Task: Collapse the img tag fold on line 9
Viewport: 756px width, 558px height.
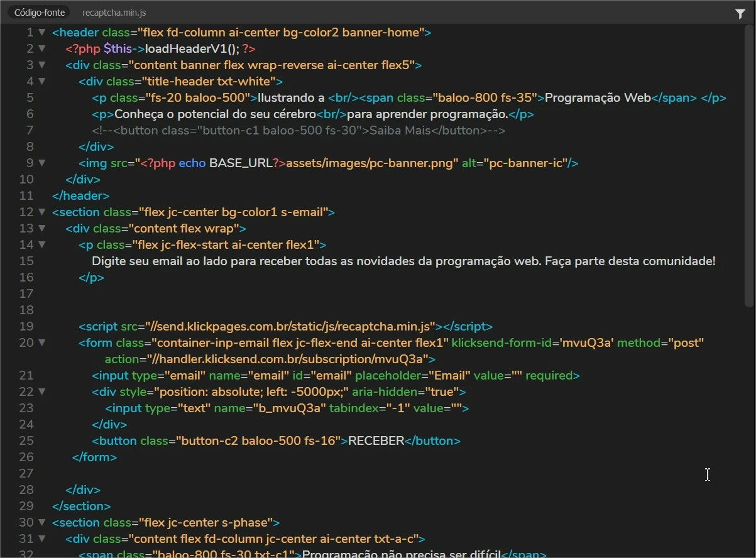Action: coord(41,163)
